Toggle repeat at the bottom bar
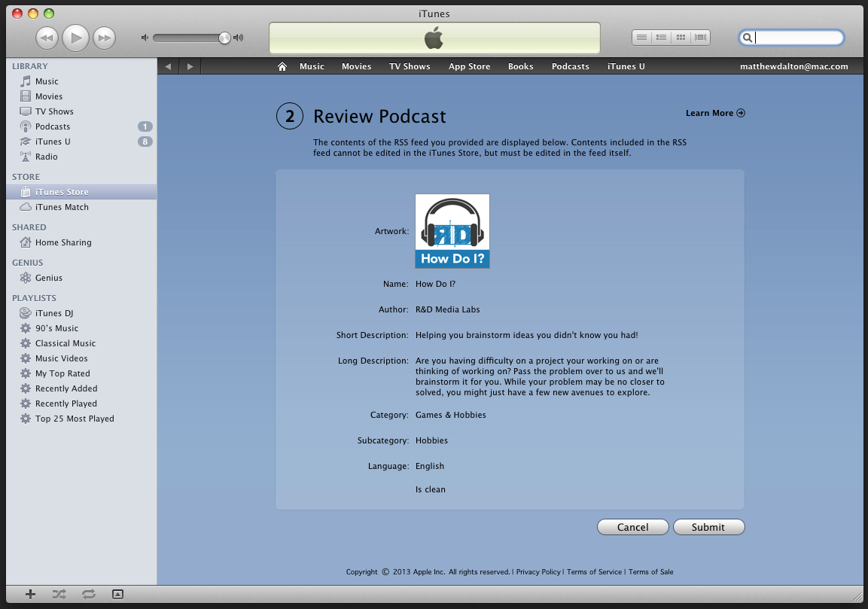868x609 pixels. (89, 594)
